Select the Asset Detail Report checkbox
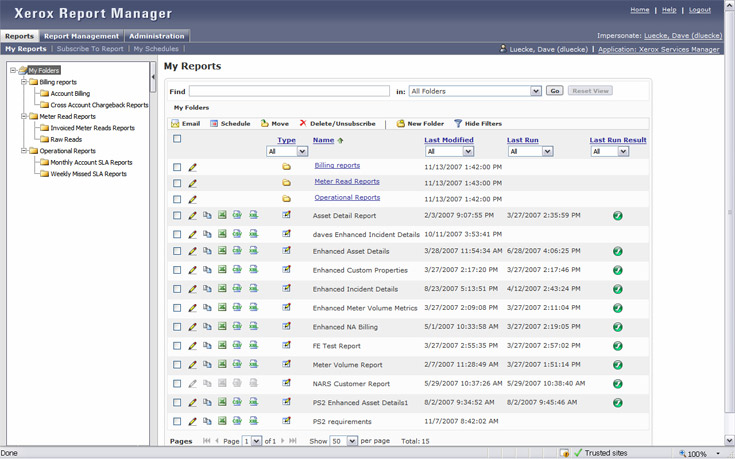 click(177, 216)
